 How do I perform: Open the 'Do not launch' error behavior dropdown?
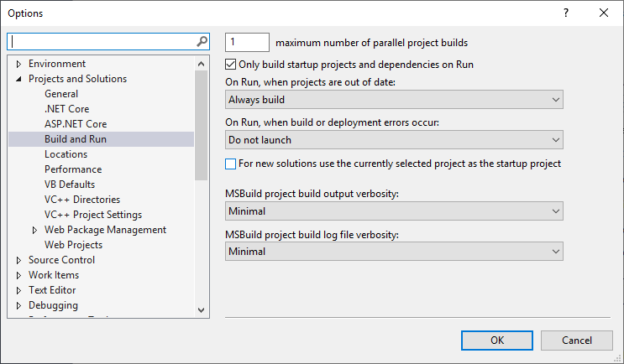394,140
